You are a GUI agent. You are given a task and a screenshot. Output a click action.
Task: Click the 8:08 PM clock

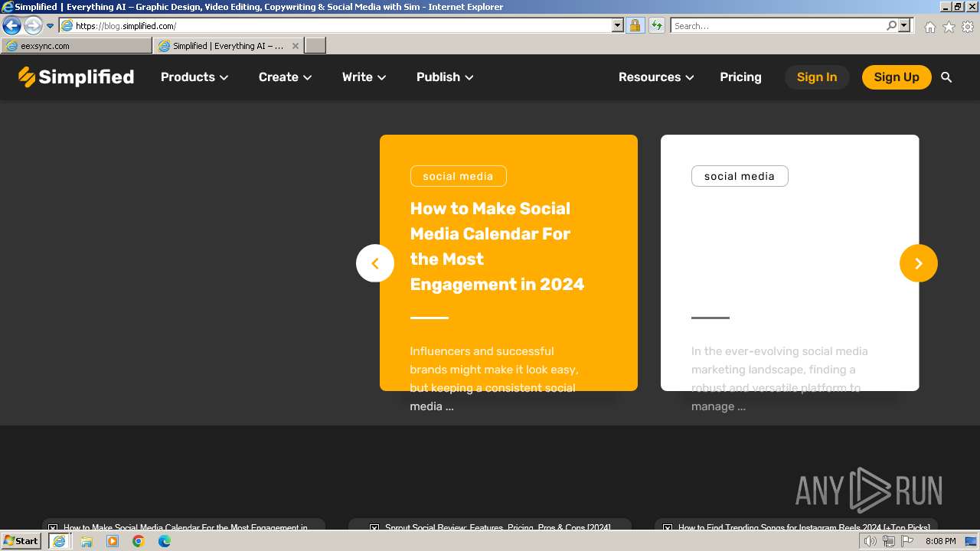tap(940, 541)
